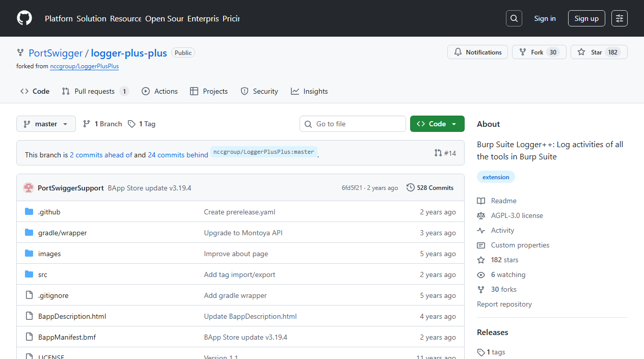Screen dimensions: 644x359
Task: Open the 2 commits ahead of link
Action: 101,155
